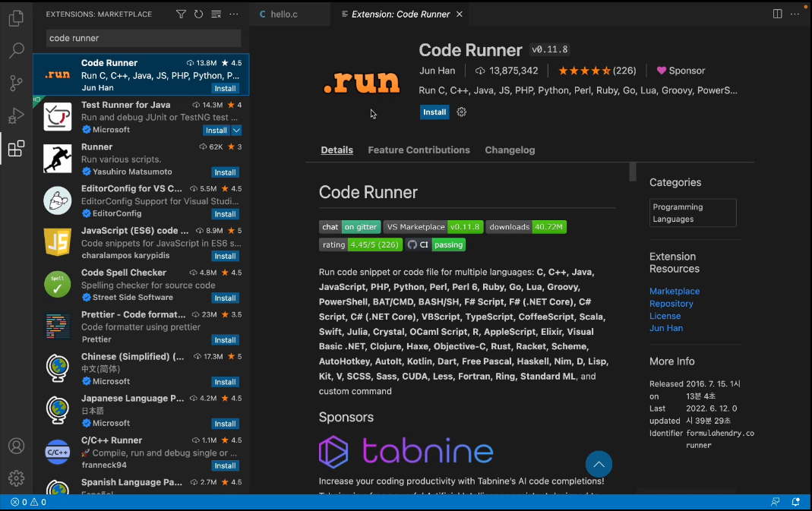This screenshot has height=511, width=812.
Task: Click the tabnine sponsor logo
Action: [406, 452]
